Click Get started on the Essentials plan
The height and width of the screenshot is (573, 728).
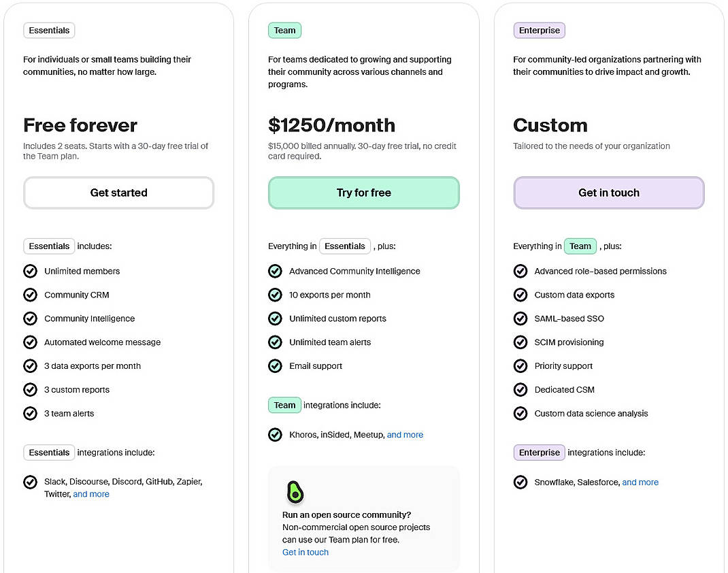point(118,193)
